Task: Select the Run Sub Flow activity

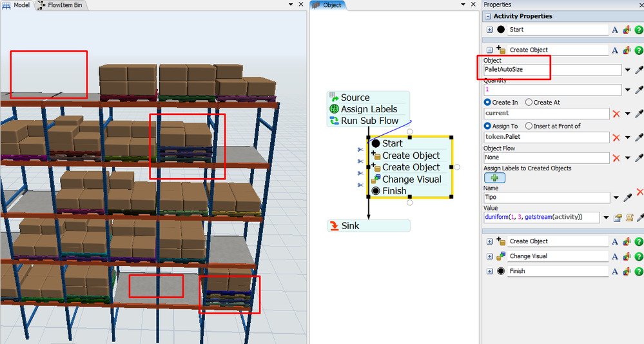Action: click(368, 121)
